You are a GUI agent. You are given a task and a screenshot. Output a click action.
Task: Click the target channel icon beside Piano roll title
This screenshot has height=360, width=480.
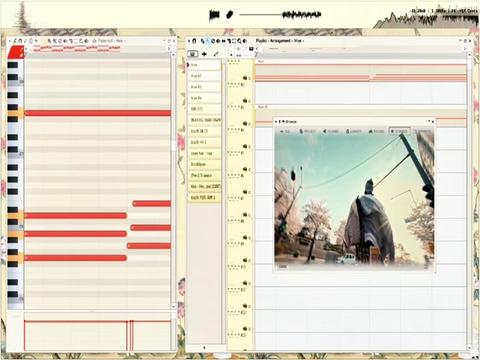(94, 41)
